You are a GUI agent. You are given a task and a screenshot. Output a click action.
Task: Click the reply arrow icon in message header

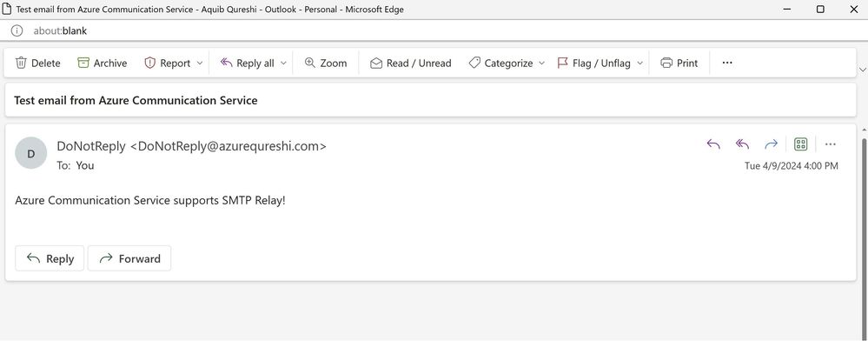[713, 144]
